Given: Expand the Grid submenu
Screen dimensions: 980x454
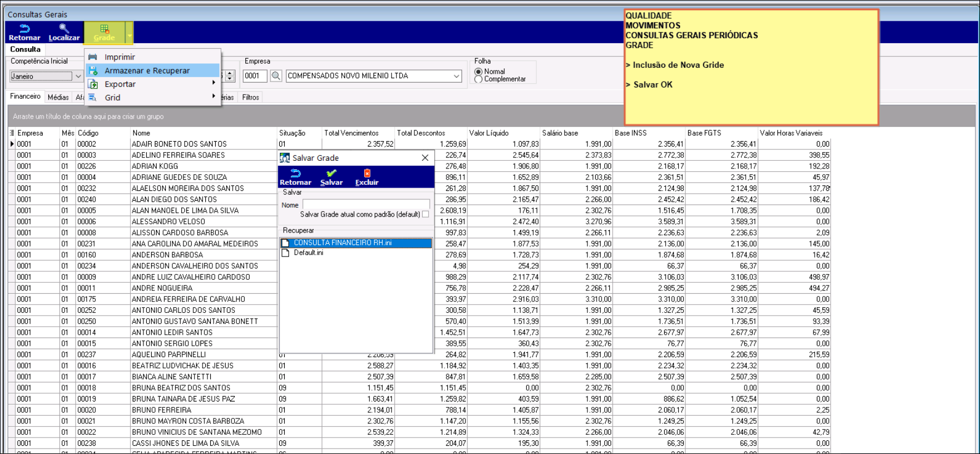Looking at the screenshot, I should coord(113,97).
